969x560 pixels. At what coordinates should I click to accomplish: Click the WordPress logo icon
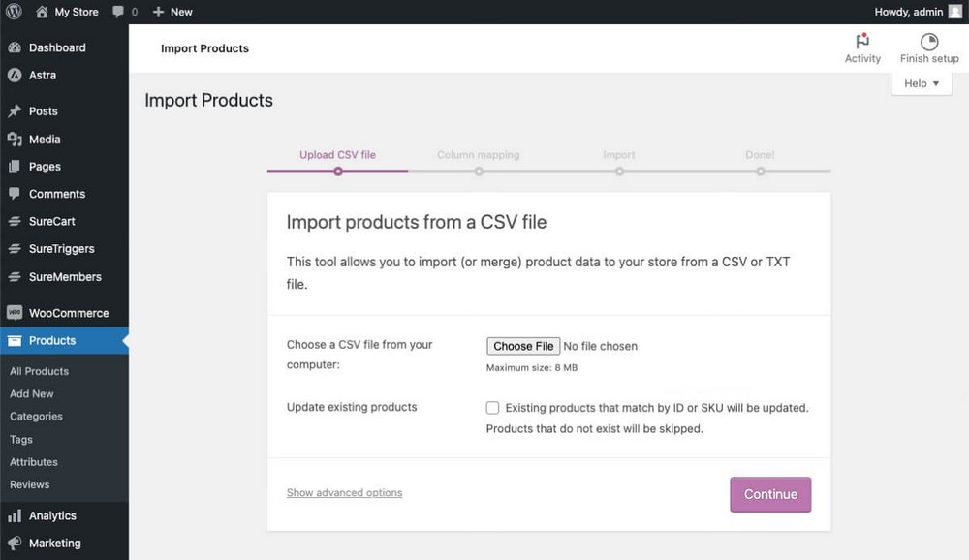(14, 12)
